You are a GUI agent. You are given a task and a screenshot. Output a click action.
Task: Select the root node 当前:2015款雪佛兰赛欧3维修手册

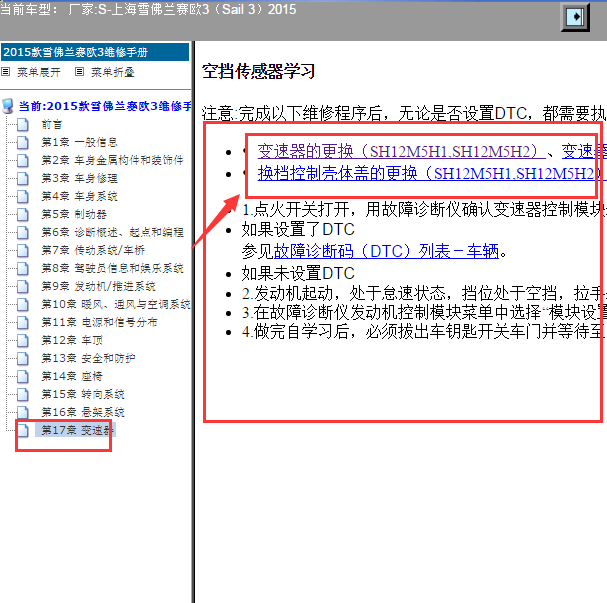coord(105,106)
